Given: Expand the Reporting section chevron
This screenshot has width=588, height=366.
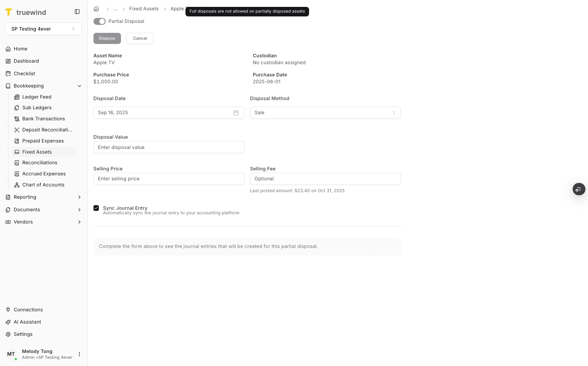Looking at the screenshot, I should tap(79, 197).
